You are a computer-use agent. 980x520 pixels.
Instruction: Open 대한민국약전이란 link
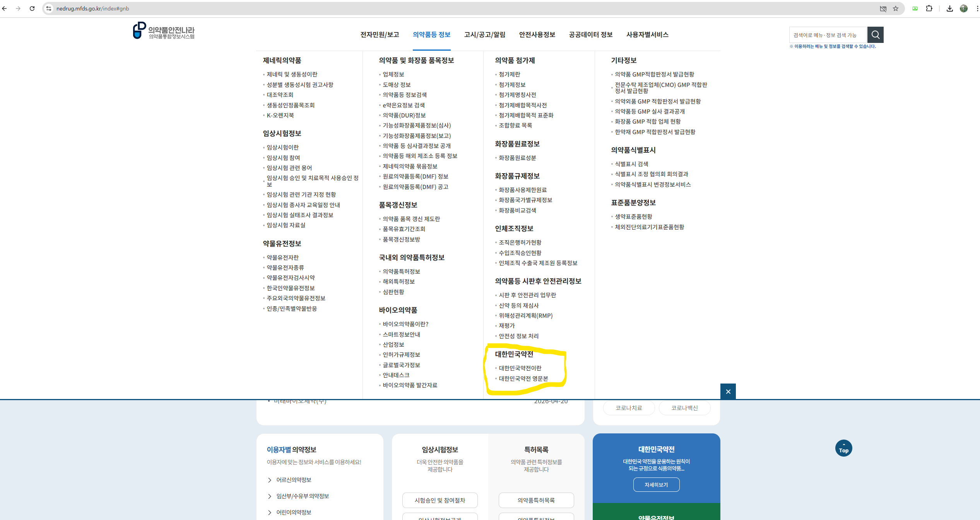click(520, 368)
